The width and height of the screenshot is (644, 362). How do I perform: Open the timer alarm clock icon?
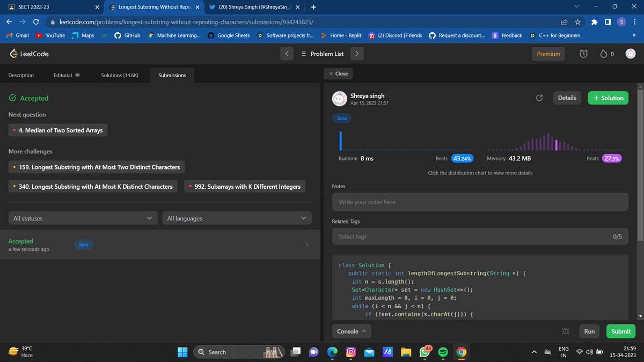point(584,54)
